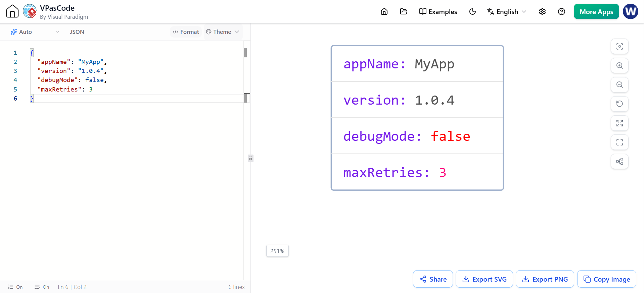
Task: Expand diagram with the four-arrows icon
Action: 619,123
